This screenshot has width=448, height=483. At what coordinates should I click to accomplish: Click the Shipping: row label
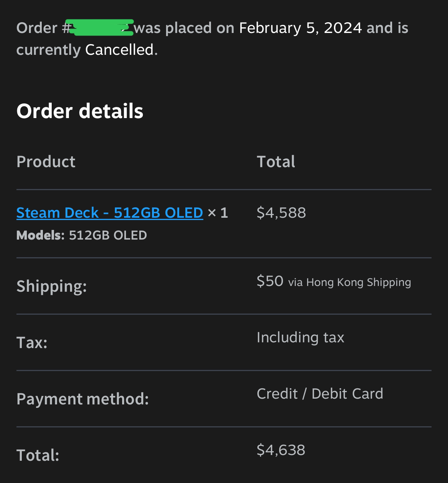(52, 287)
